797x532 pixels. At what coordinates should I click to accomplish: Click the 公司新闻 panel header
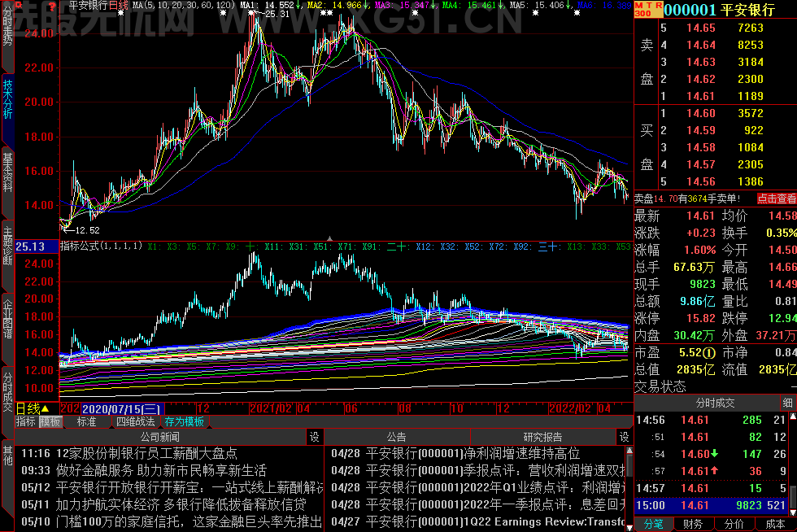pyautogui.click(x=160, y=437)
